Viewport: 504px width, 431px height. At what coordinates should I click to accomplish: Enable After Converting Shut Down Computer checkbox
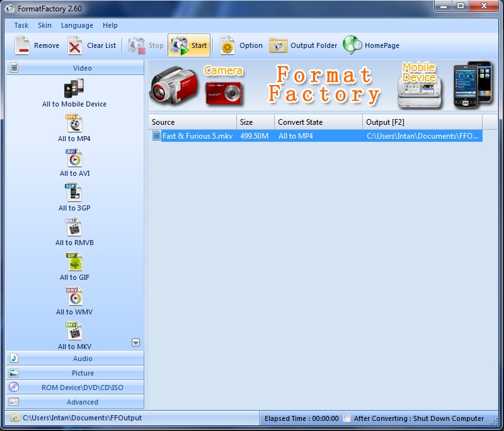pyautogui.click(x=347, y=418)
